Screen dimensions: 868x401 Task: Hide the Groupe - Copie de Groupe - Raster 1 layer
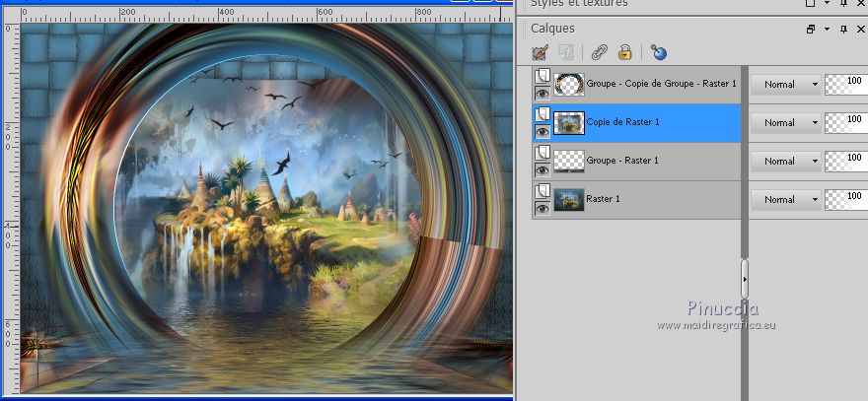[542, 93]
